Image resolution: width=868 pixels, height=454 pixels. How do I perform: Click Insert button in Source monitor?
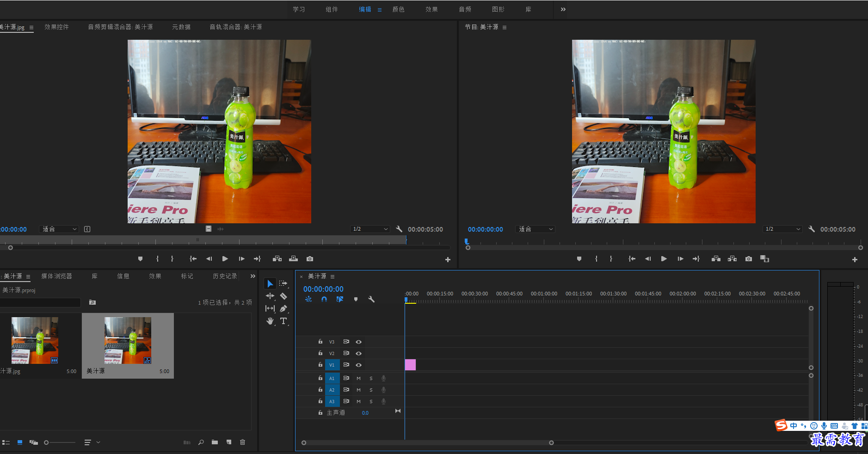click(x=277, y=259)
